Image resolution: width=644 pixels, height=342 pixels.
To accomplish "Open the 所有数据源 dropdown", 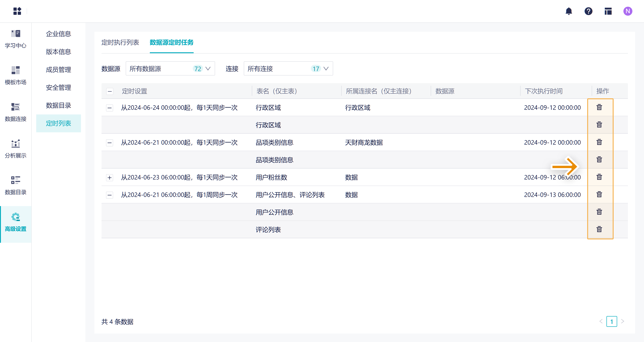I will 170,68.
